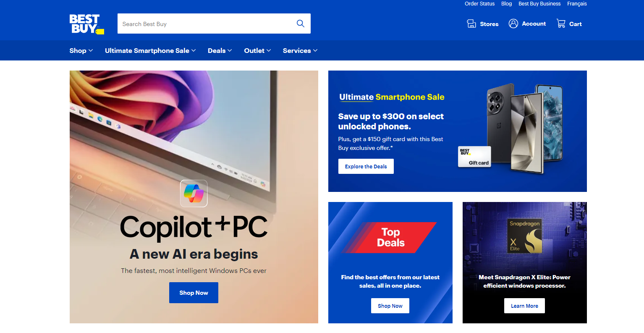Click the magnifying glass search icon

click(301, 24)
